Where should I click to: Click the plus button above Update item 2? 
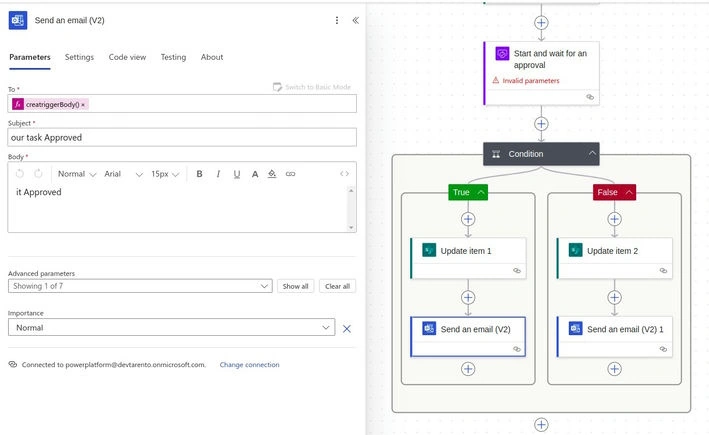(x=614, y=219)
